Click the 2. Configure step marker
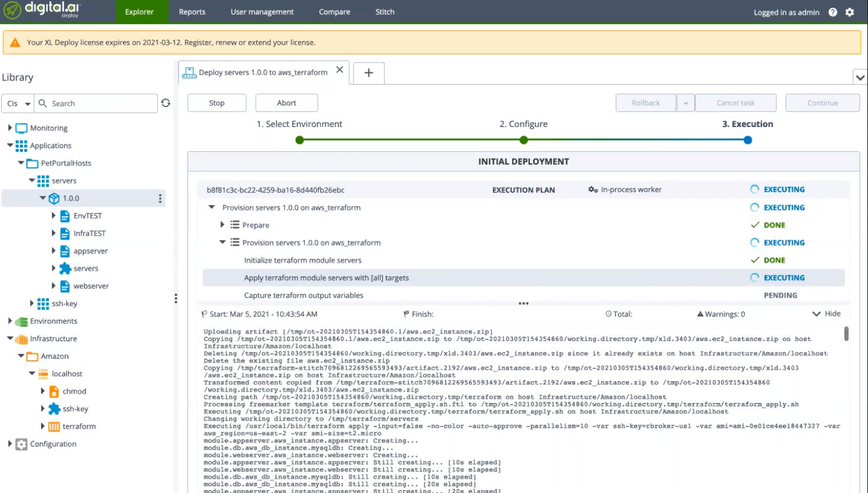Screen dimensions: 868x493 [x=524, y=140]
